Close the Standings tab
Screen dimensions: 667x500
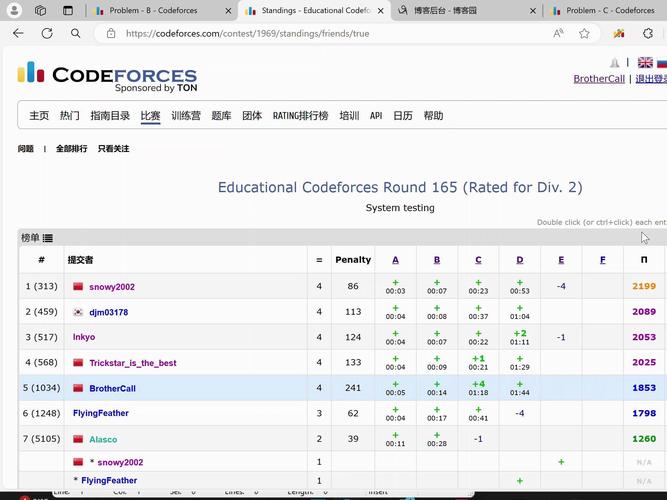coord(381,11)
